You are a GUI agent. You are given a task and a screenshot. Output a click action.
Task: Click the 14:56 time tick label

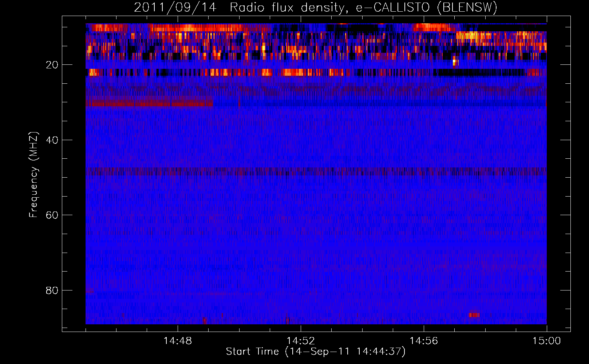tap(424, 341)
